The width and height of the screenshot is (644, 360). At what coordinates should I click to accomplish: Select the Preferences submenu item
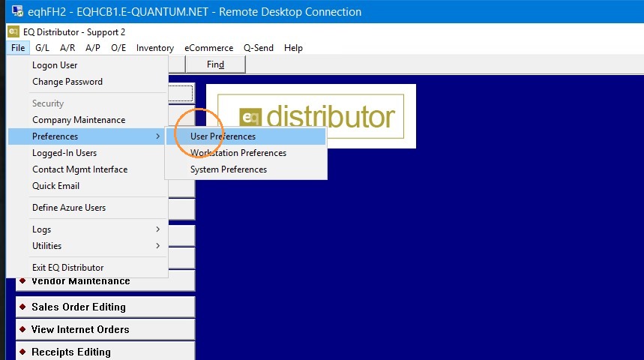86,136
